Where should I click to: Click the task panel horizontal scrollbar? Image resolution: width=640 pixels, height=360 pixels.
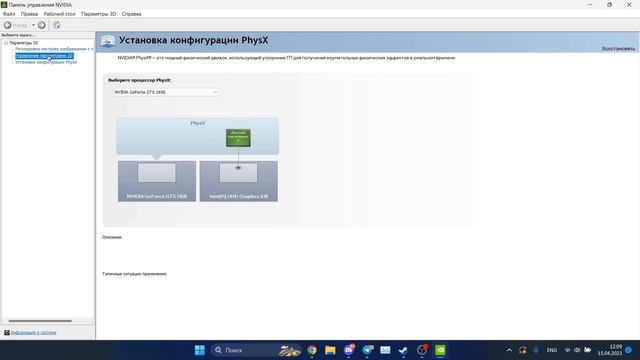(x=40, y=321)
